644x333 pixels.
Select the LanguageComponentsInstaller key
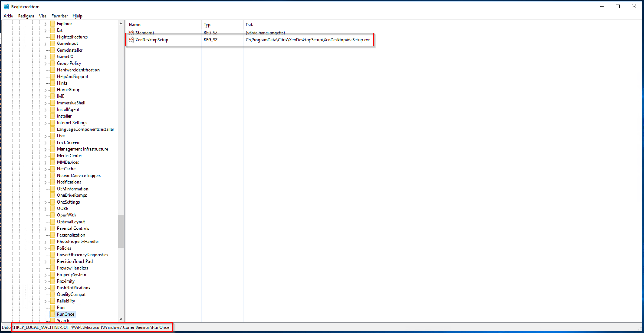coord(85,129)
